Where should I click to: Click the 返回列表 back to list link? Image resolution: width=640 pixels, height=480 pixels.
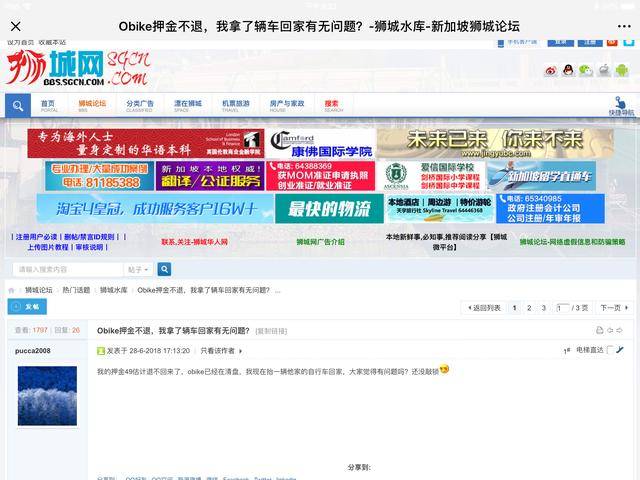483,308
